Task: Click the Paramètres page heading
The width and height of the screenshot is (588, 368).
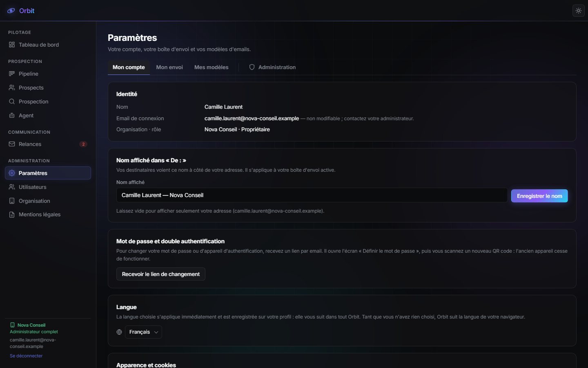Action: pyautogui.click(x=132, y=38)
